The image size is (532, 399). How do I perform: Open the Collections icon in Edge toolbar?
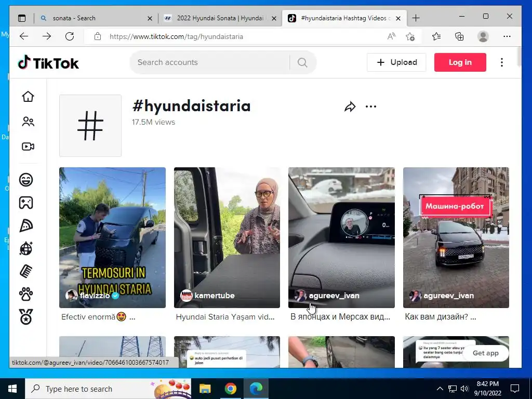click(459, 36)
